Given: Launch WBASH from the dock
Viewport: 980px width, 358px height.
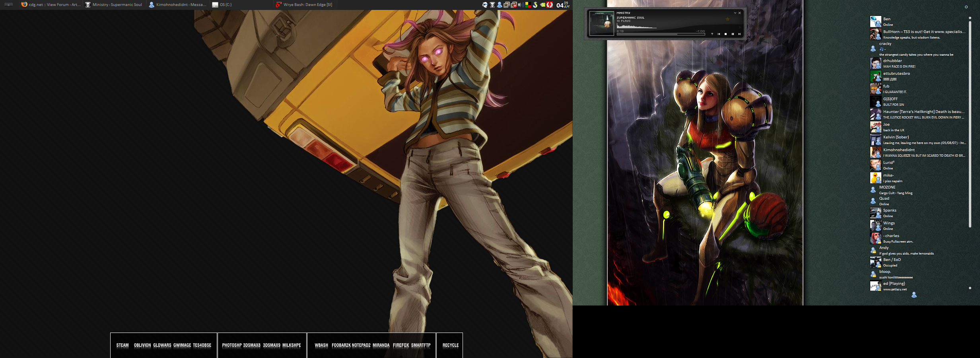Looking at the screenshot, I should point(321,345).
